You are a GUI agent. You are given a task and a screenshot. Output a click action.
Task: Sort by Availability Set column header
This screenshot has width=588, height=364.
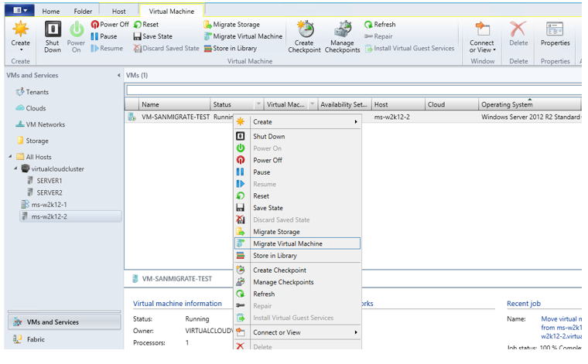click(344, 104)
